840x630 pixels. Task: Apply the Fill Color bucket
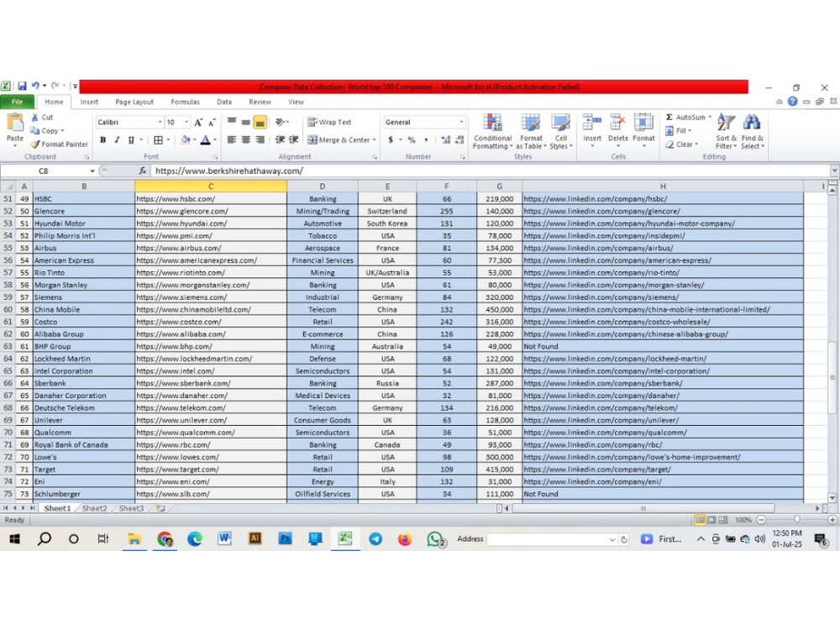click(186, 139)
